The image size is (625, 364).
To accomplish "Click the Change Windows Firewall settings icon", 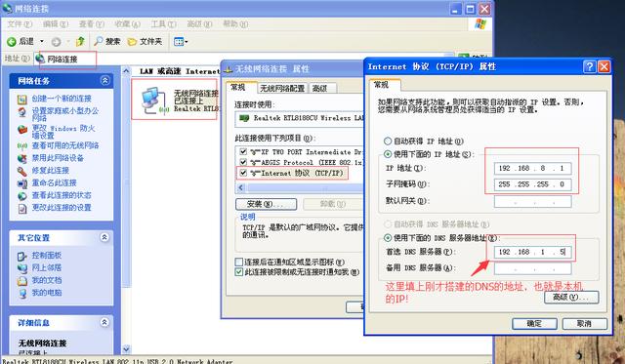I will (21, 130).
